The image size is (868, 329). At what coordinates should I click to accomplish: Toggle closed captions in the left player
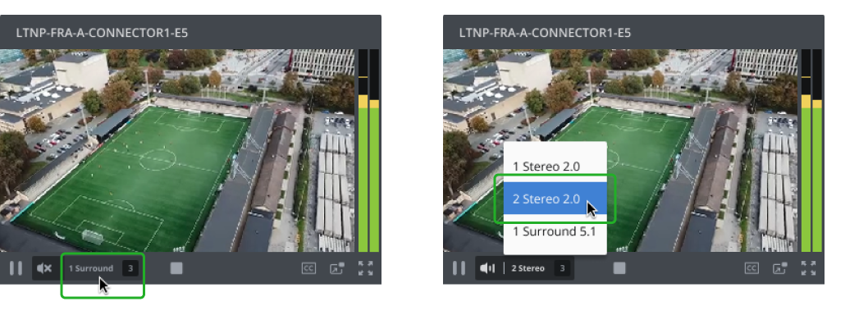tap(308, 268)
